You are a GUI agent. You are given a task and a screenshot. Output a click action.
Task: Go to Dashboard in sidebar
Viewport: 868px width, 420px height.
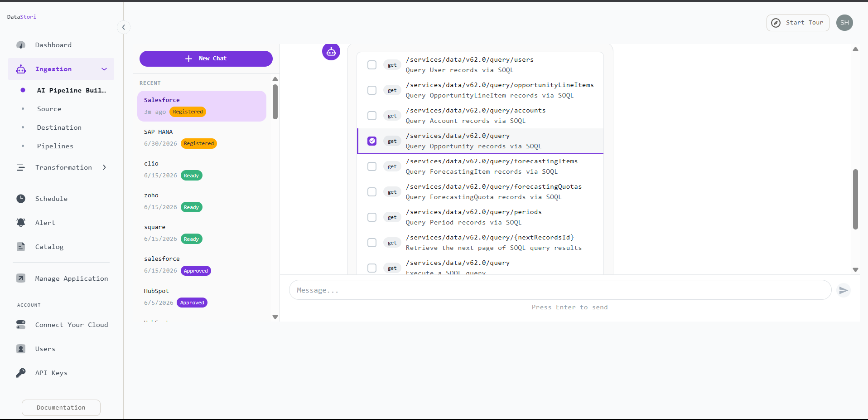coord(53,45)
